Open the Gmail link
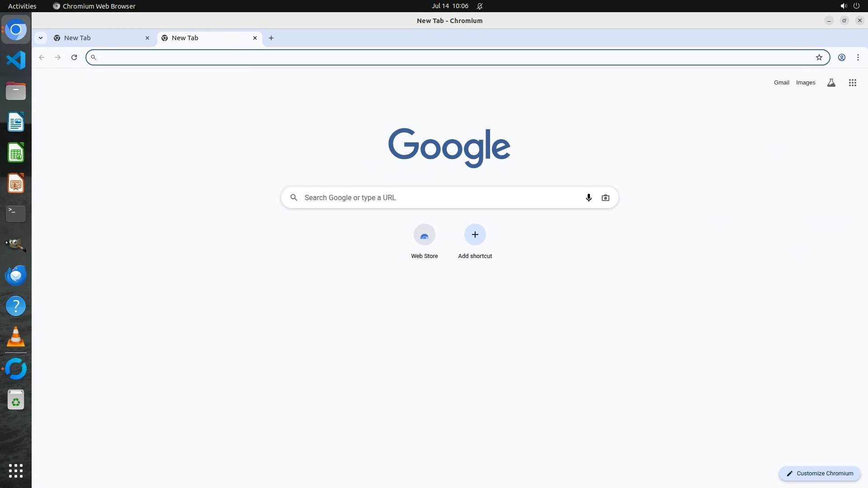Screen dimensions: 868x488 (781, 83)
